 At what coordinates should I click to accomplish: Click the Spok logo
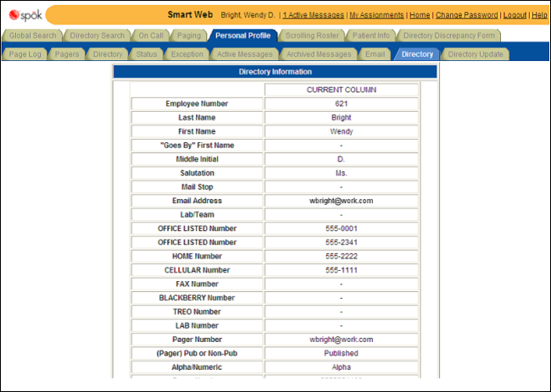click(x=25, y=15)
